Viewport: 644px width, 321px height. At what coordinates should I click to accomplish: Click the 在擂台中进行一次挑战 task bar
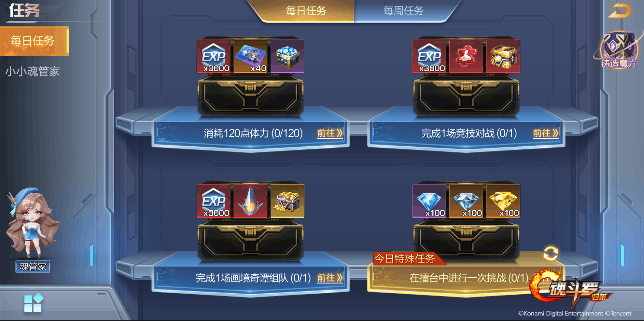pos(466,277)
